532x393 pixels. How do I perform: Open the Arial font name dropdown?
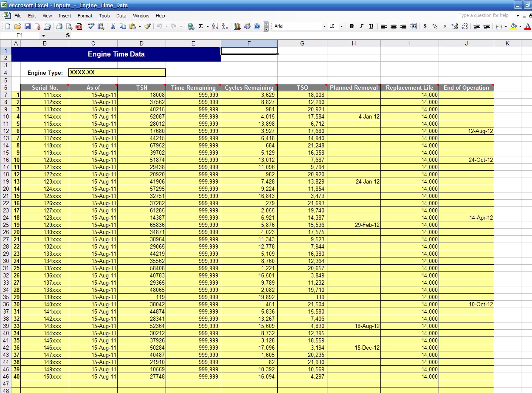[324, 26]
